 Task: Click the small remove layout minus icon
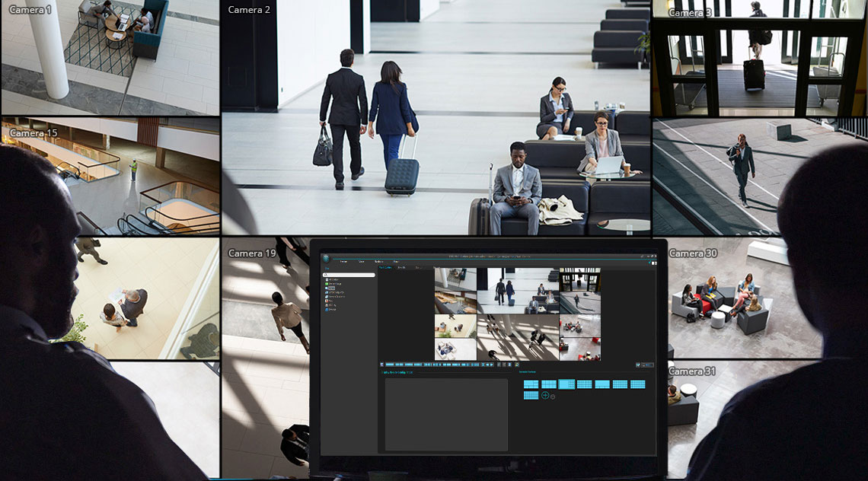pos(552,397)
